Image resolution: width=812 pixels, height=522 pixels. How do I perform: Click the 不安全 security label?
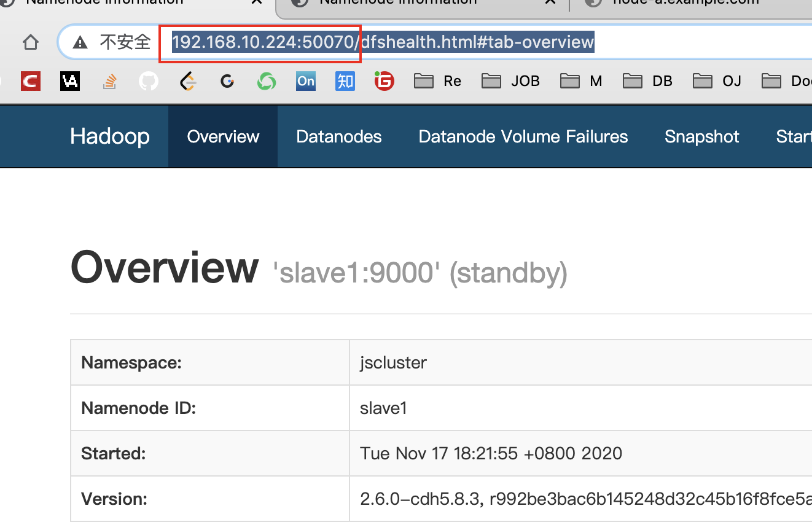(125, 42)
